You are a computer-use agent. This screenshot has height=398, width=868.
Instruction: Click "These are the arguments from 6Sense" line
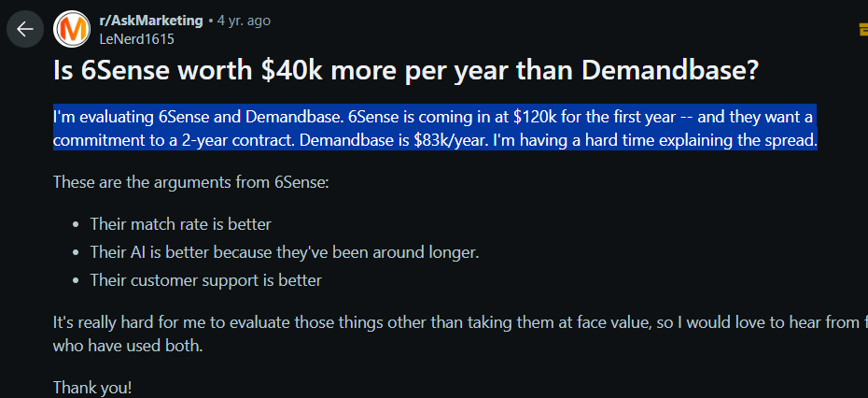pyautogui.click(x=191, y=182)
